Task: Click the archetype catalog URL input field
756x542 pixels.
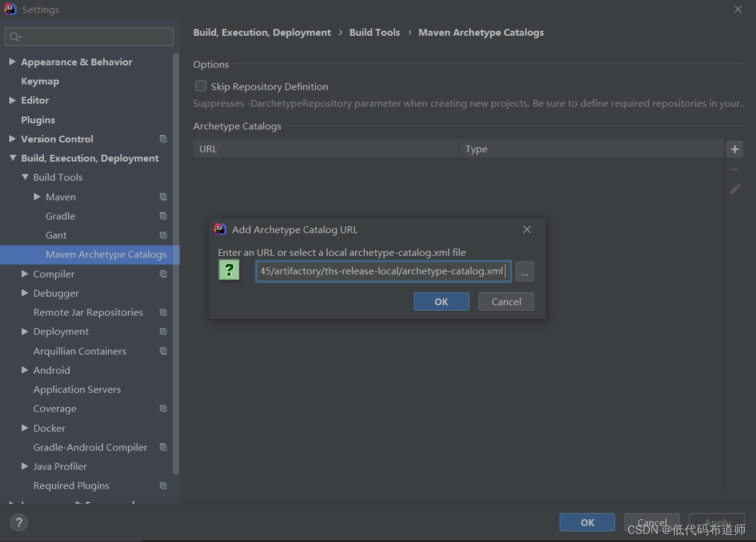Action: pos(383,271)
